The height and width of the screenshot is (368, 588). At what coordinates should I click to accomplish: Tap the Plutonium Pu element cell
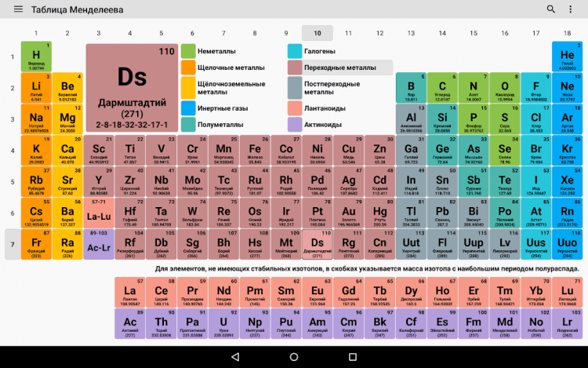pos(286,324)
